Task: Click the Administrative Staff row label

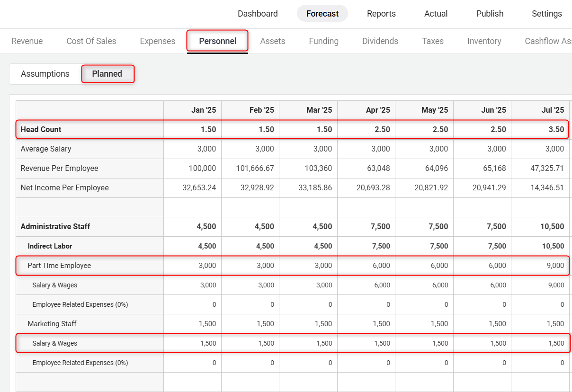Action: point(55,226)
